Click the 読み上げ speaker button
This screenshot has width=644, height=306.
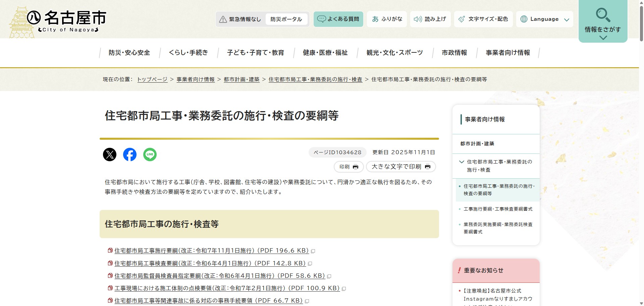430,19
